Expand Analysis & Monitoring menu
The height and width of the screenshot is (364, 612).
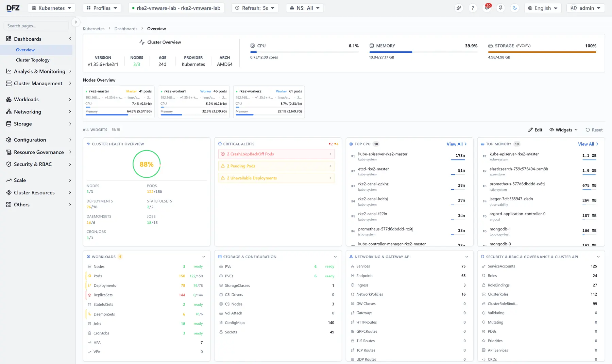pos(38,71)
